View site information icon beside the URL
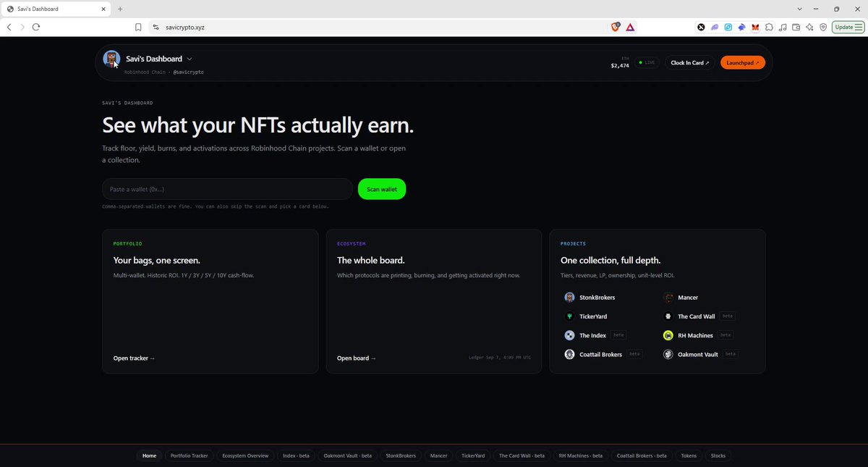 [156, 27]
